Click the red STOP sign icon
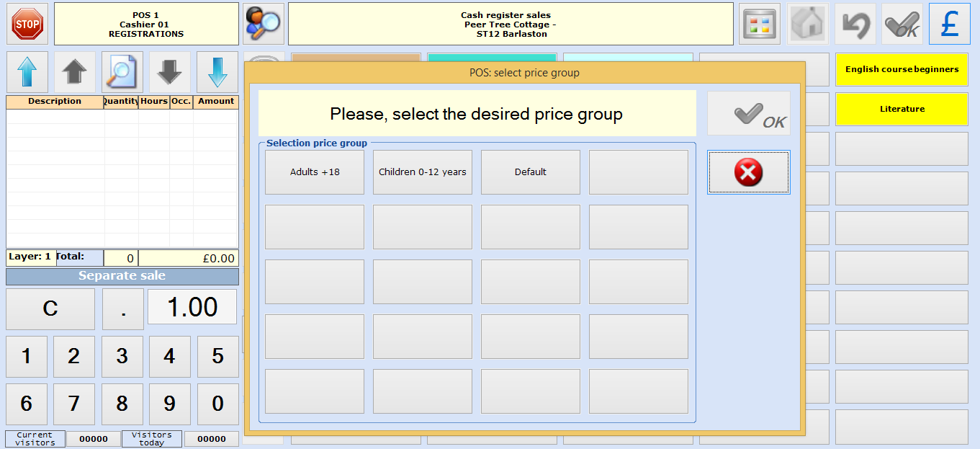980x449 pixels. [x=28, y=24]
